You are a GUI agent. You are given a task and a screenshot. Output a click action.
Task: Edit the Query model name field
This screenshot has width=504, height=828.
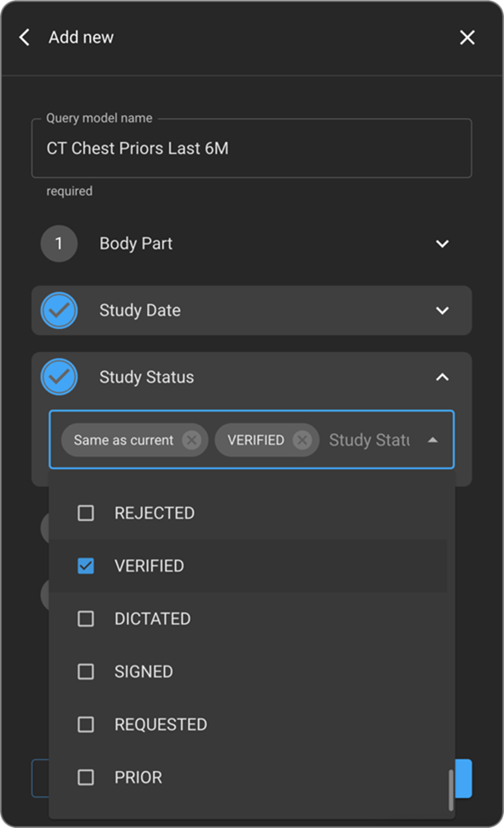(252, 149)
